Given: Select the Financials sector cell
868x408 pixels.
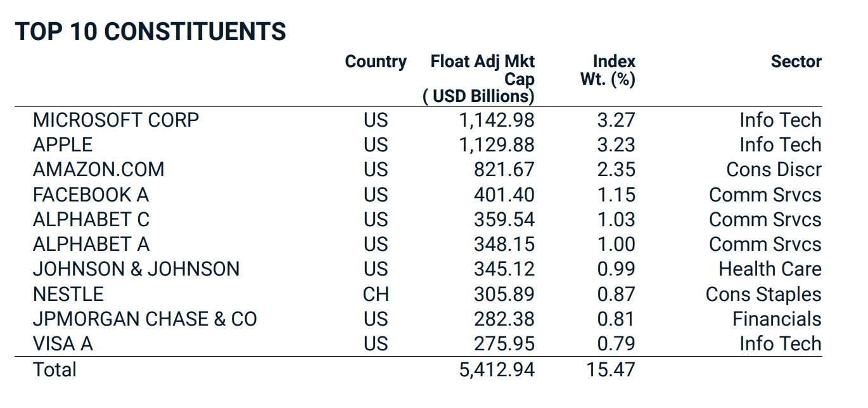Looking at the screenshot, I should [777, 319].
